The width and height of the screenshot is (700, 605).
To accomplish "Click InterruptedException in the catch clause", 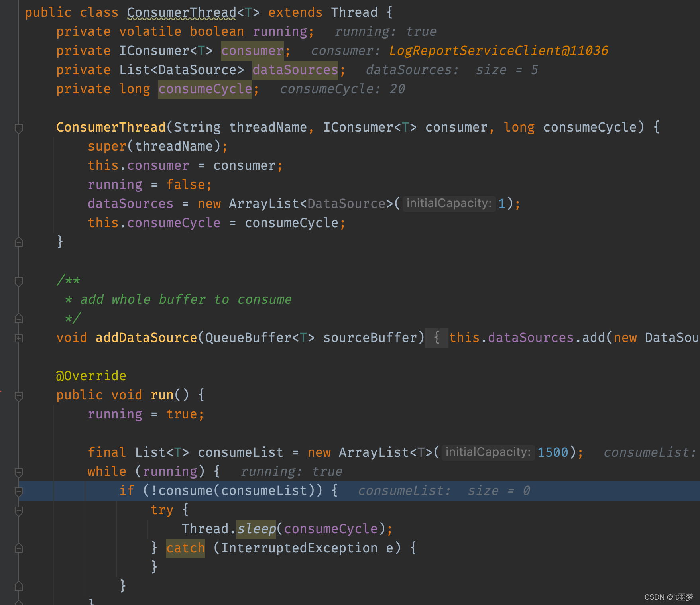I will click(x=299, y=548).
